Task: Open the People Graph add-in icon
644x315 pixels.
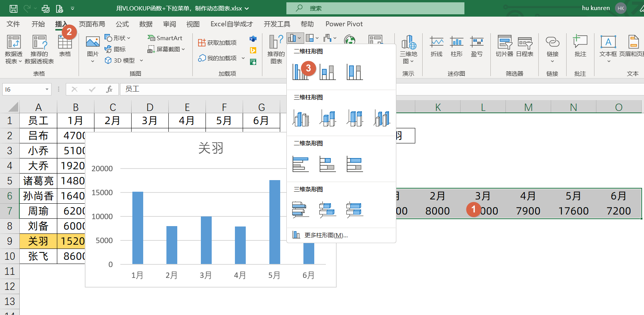Action: tap(253, 62)
